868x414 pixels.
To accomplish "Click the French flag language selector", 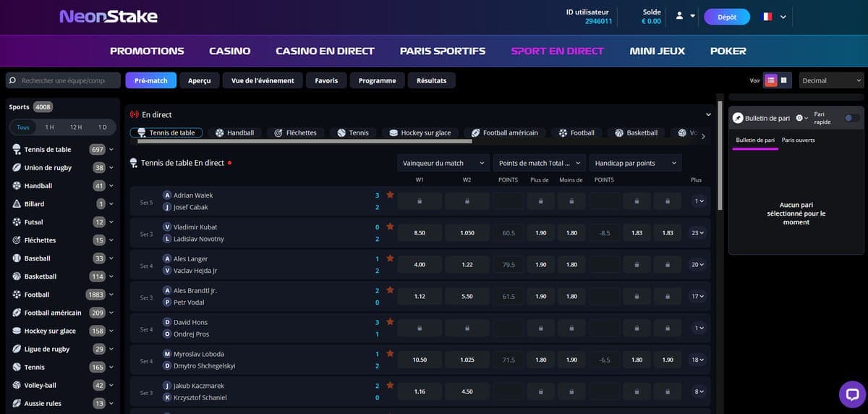I will 767,17.
